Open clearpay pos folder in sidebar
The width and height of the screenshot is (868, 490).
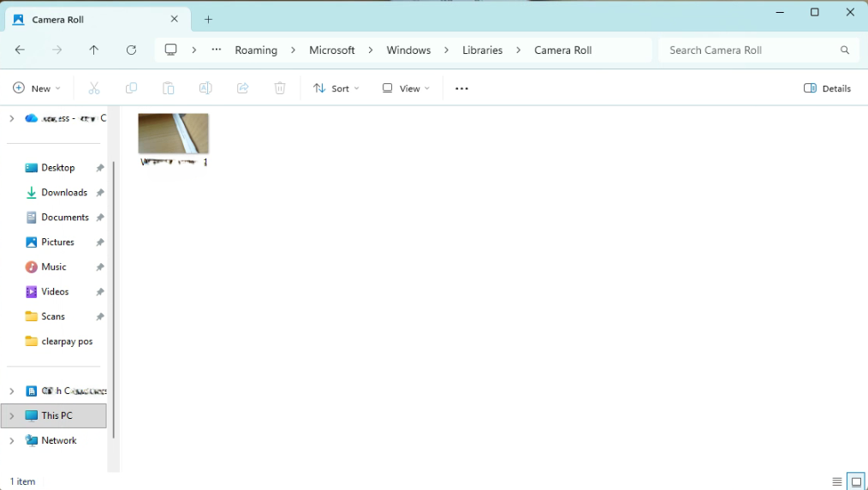pos(67,342)
